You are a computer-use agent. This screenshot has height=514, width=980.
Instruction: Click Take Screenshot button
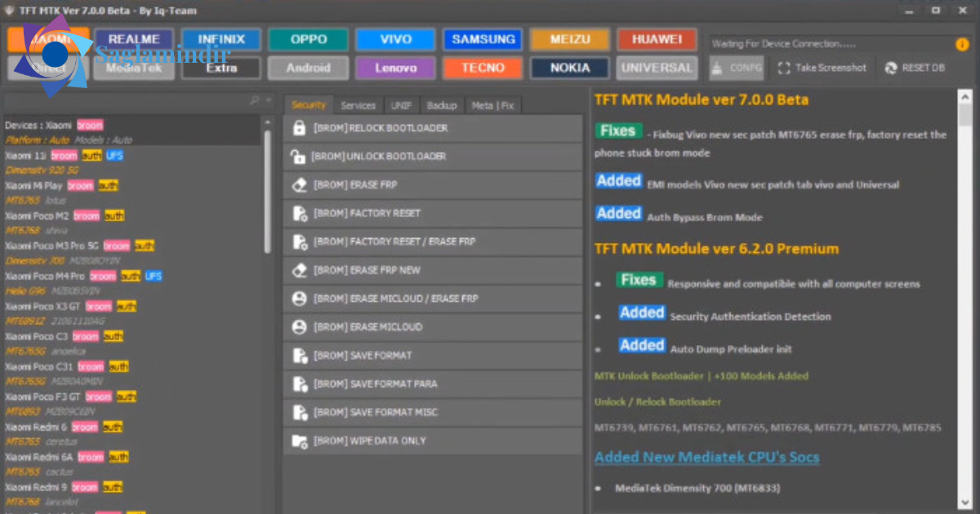tap(822, 68)
